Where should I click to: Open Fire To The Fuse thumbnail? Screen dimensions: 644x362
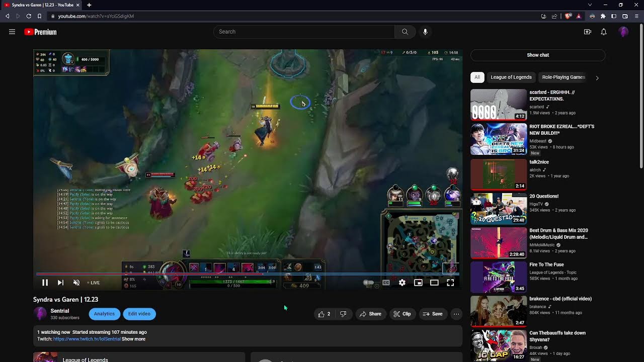pyautogui.click(x=499, y=277)
